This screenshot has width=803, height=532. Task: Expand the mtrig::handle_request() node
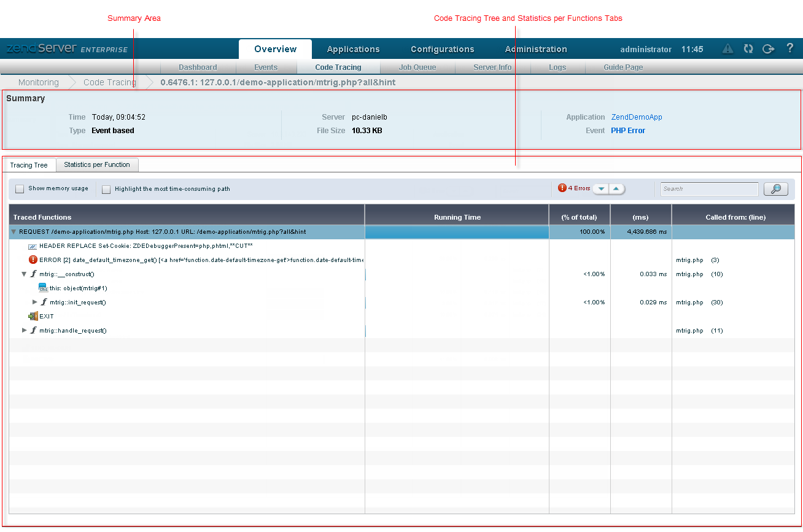point(25,330)
